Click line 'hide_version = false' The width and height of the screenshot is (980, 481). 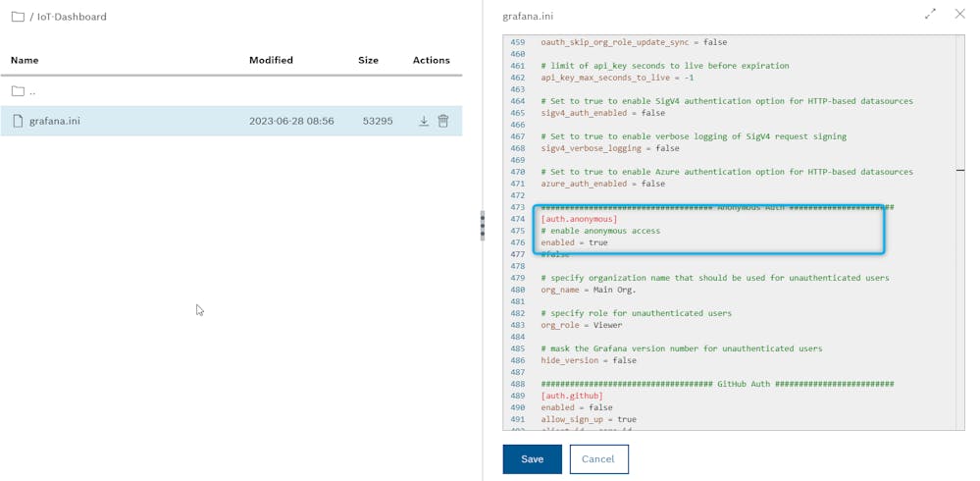[x=589, y=360]
